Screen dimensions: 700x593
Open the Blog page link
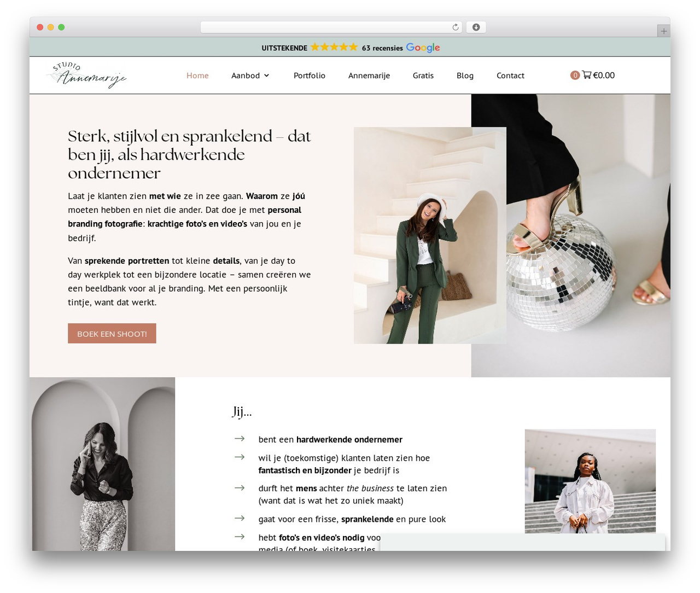click(x=465, y=75)
